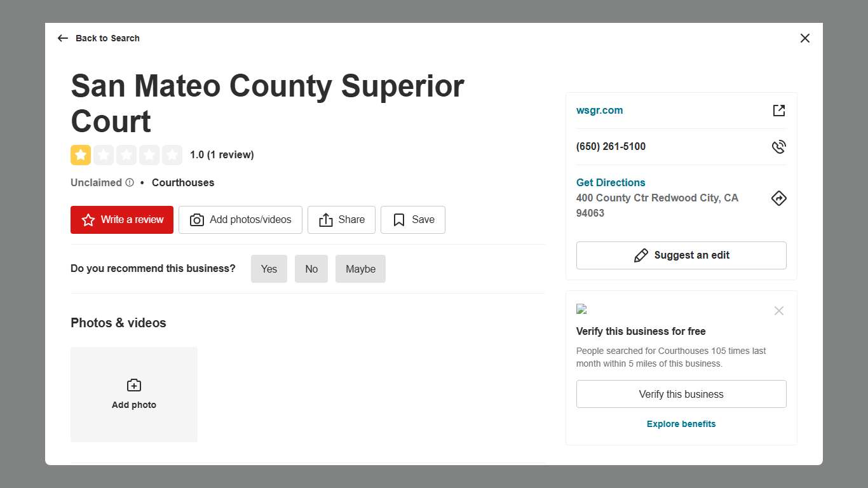Dismiss the Verify this business card
The height and width of the screenshot is (488, 868).
[779, 311]
